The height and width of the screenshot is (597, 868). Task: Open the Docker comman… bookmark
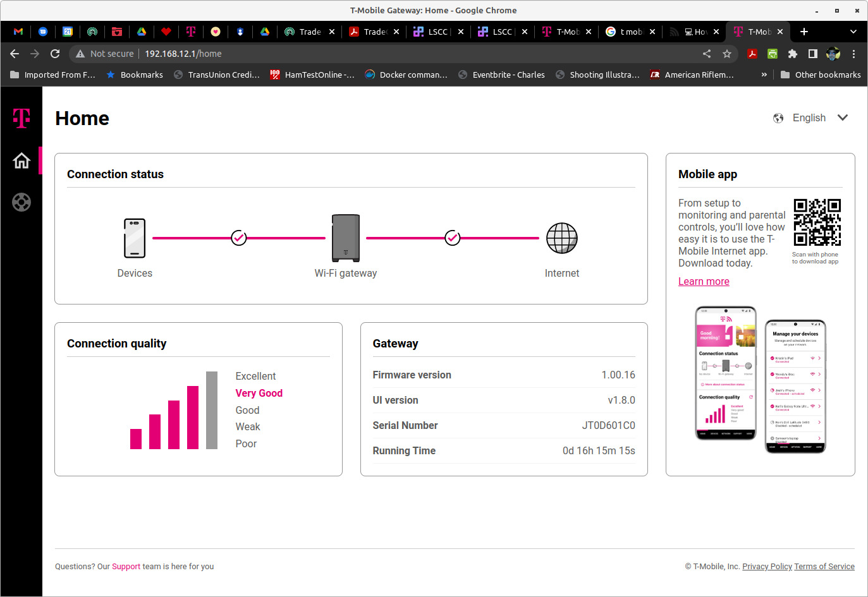click(406, 75)
